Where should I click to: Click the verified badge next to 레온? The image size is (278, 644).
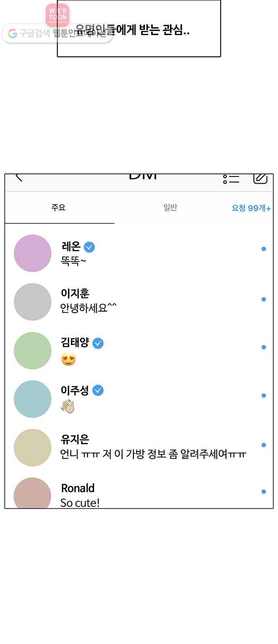click(x=89, y=247)
